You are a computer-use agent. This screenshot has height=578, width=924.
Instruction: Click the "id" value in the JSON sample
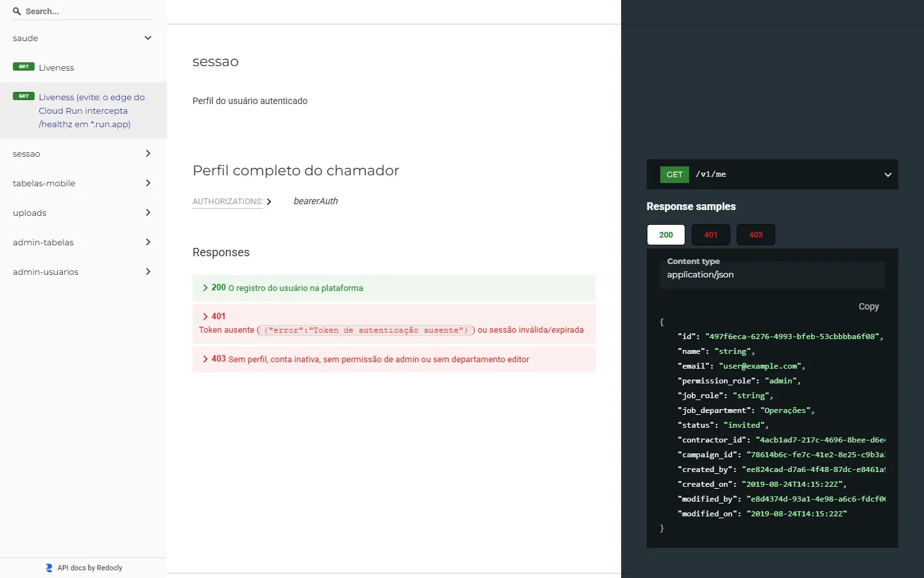tap(792, 337)
